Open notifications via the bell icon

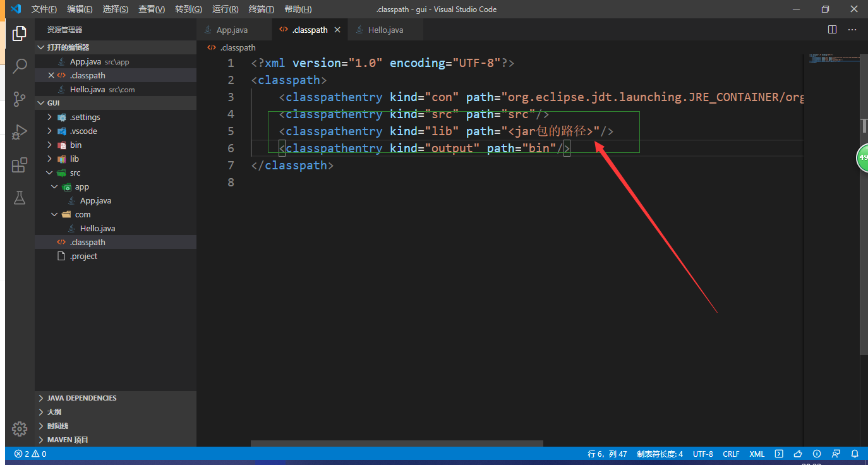pos(855,454)
